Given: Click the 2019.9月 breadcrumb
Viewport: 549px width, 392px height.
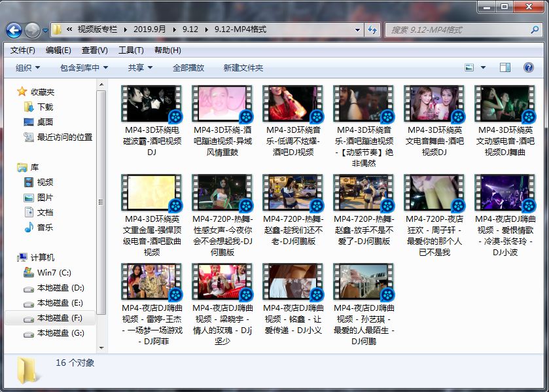Looking at the screenshot, I should (149, 29).
